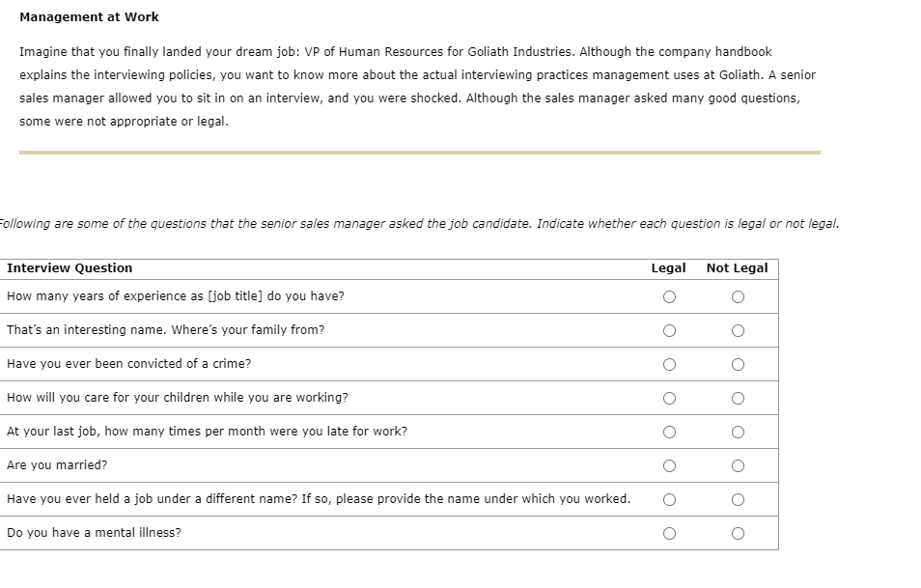
Task: Set children care question to Not Legal
Action: coord(738,399)
